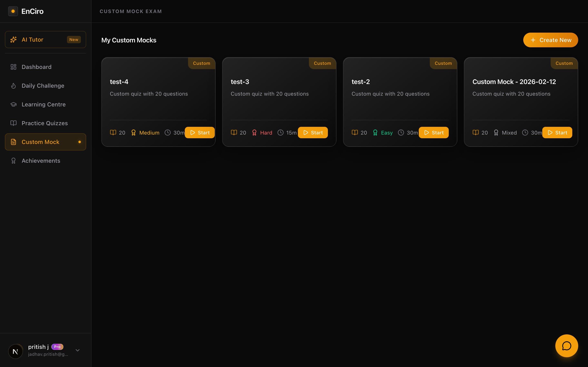This screenshot has width=588, height=367.
Task: Start the test-4 custom mock
Action: 200,133
